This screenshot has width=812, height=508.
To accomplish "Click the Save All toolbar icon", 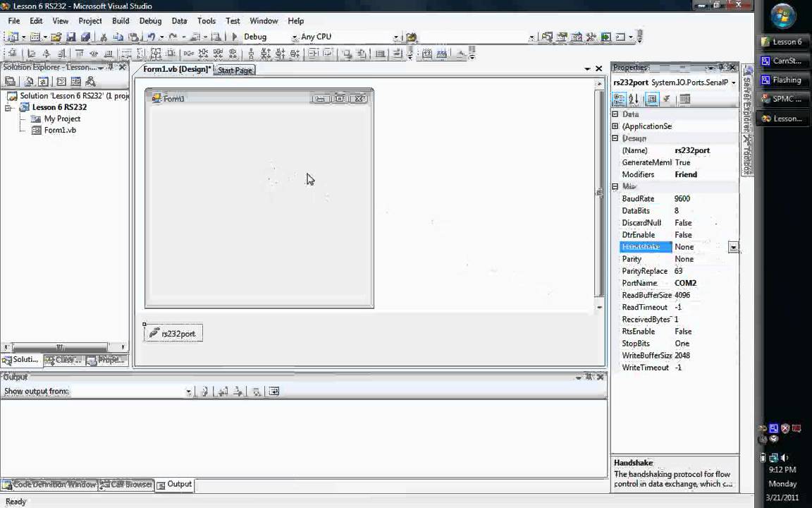I will (85, 37).
